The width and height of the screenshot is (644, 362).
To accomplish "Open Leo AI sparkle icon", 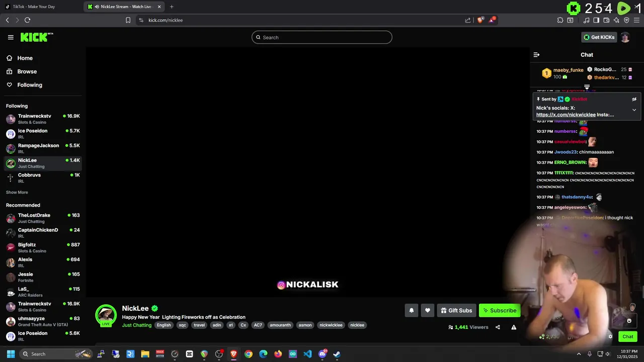I will coord(616,20).
